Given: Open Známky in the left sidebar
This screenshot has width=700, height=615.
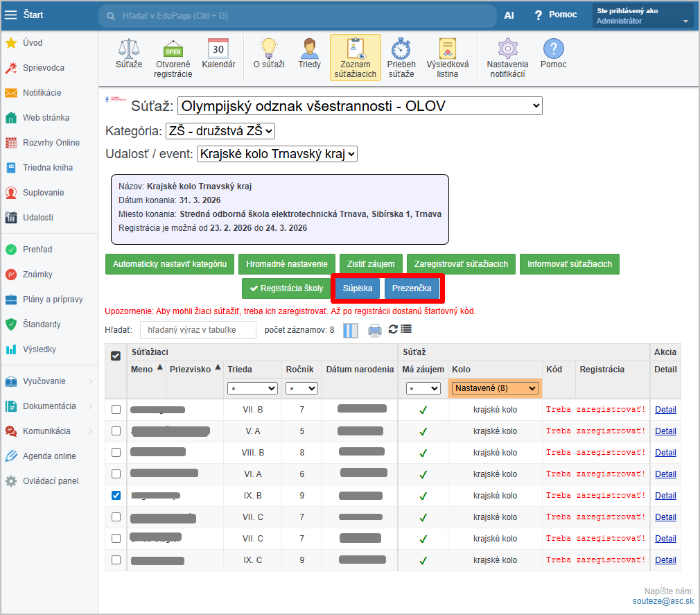Looking at the screenshot, I should (37, 275).
